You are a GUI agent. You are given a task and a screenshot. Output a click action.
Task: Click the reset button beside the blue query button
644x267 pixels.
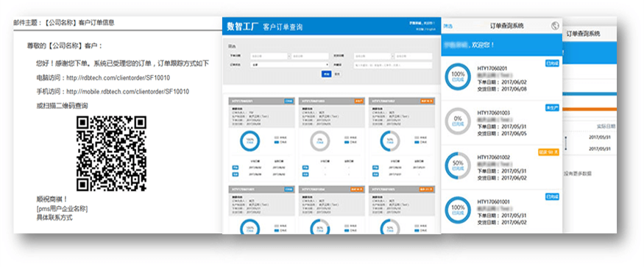337,74
